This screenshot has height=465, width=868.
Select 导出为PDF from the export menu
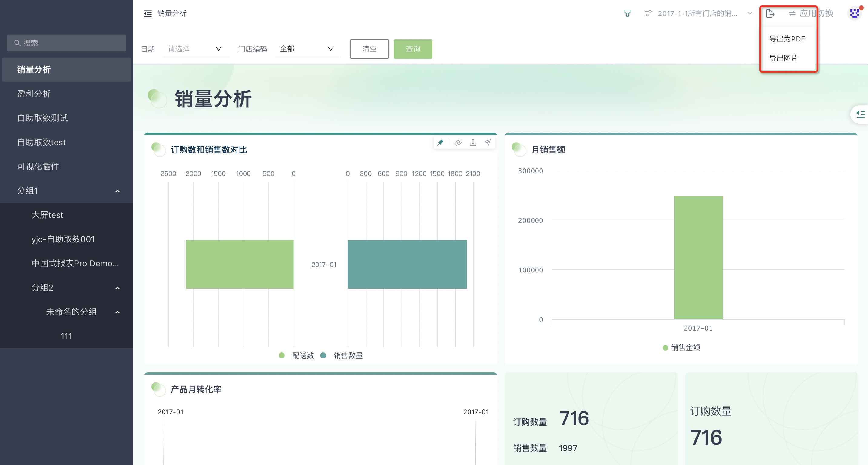click(787, 39)
